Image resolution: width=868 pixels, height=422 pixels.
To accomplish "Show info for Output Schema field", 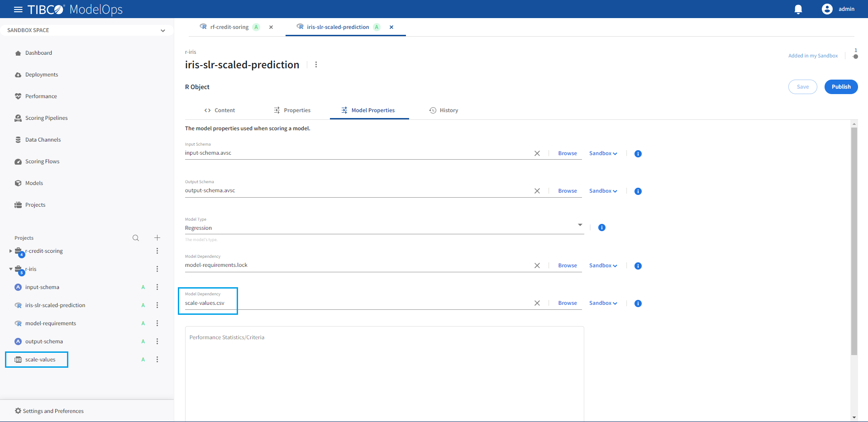I will tap(638, 191).
